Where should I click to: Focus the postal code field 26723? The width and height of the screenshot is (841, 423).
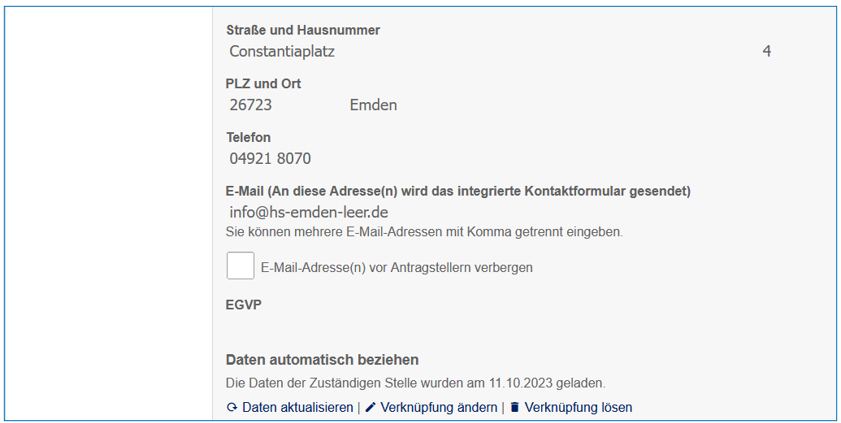[x=251, y=105]
